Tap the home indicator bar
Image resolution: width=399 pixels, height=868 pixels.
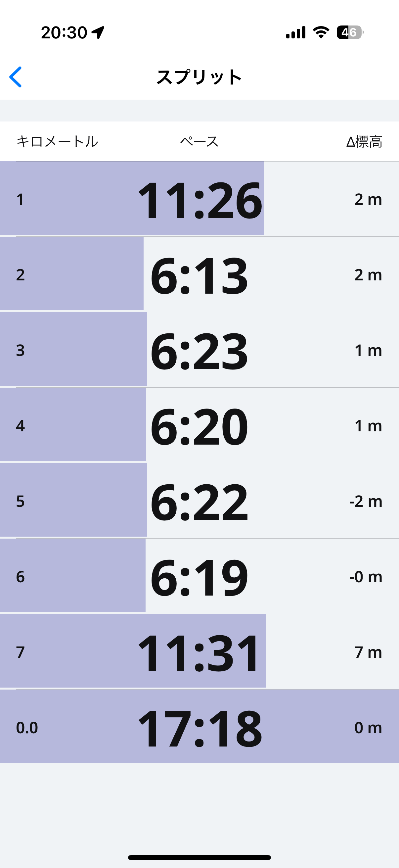(x=199, y=857)
